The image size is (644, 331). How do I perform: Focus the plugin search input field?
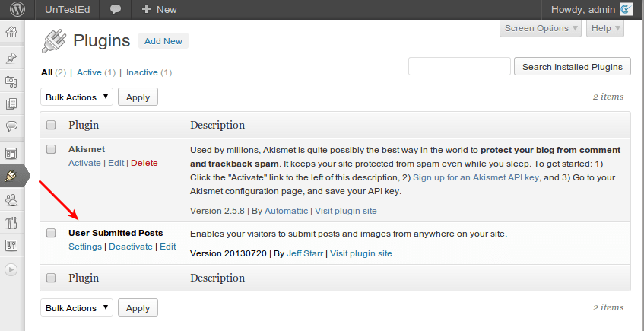coord(459,66)
